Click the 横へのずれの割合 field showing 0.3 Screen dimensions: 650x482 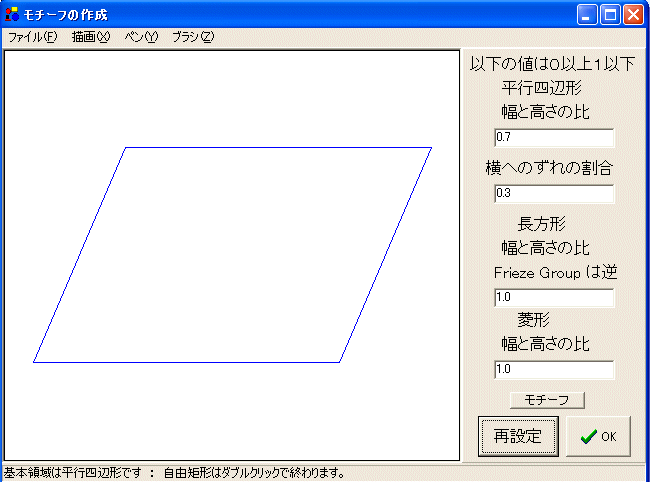pos(554,194)
